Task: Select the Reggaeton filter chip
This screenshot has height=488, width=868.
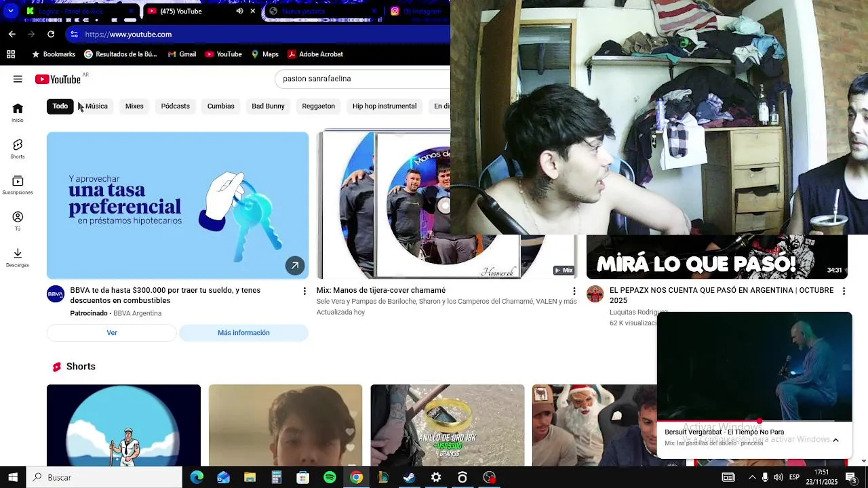Action: pos(319,106)
